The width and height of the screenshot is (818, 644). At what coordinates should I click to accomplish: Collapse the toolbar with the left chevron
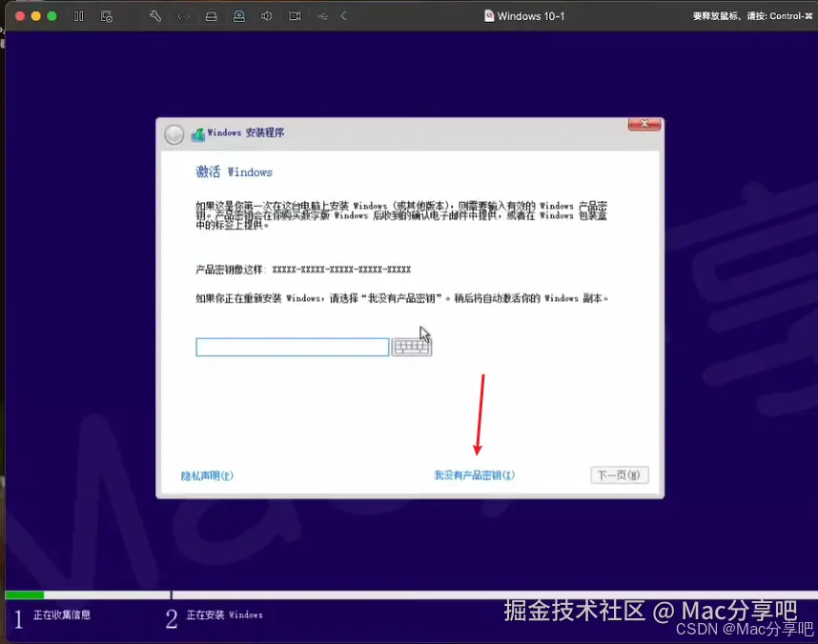(344, 16)
